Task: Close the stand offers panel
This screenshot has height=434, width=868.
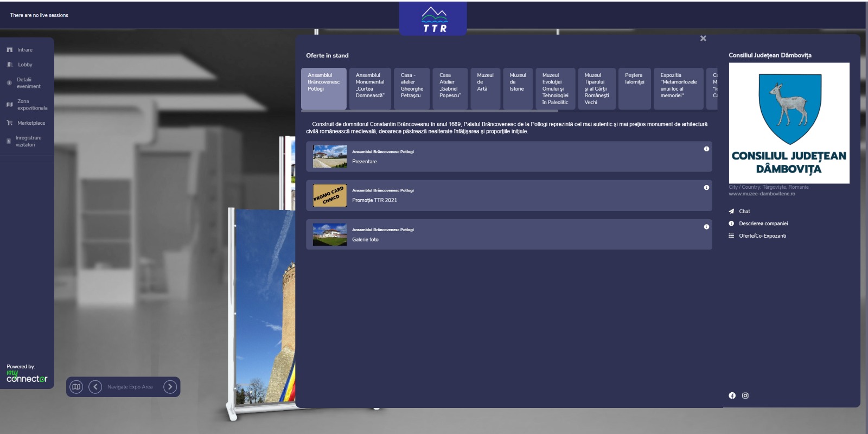Action: pyautogui.click(x=703, y=39)
